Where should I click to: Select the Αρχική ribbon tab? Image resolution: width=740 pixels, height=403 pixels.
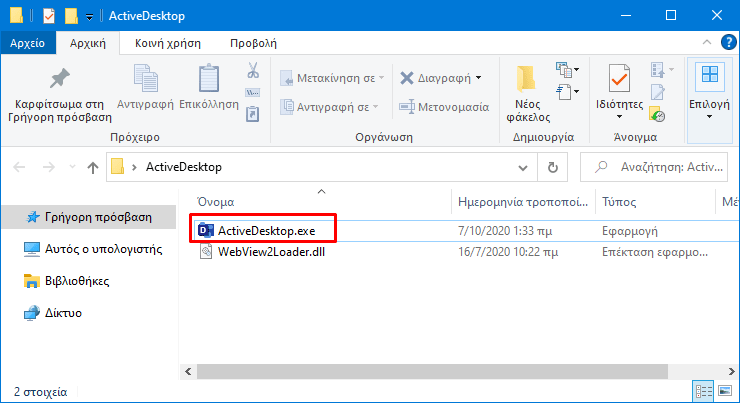point(88,43)
